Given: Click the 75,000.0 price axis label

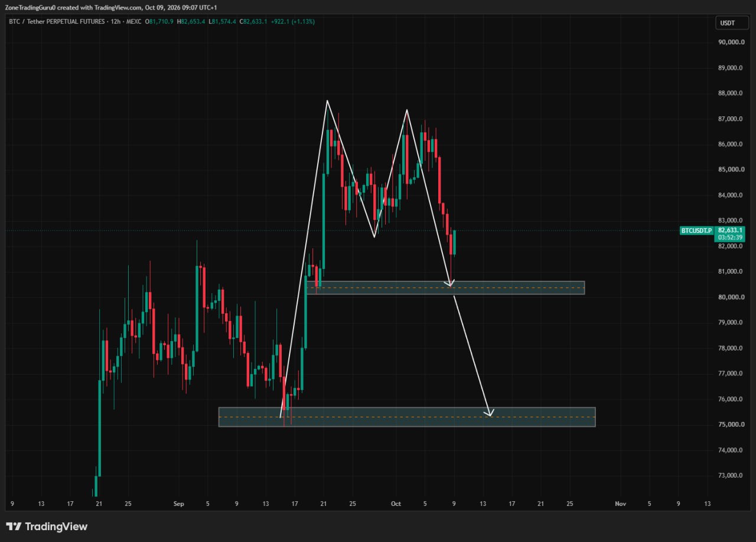Looking at the screenshot, I should (x=731, y=424).
